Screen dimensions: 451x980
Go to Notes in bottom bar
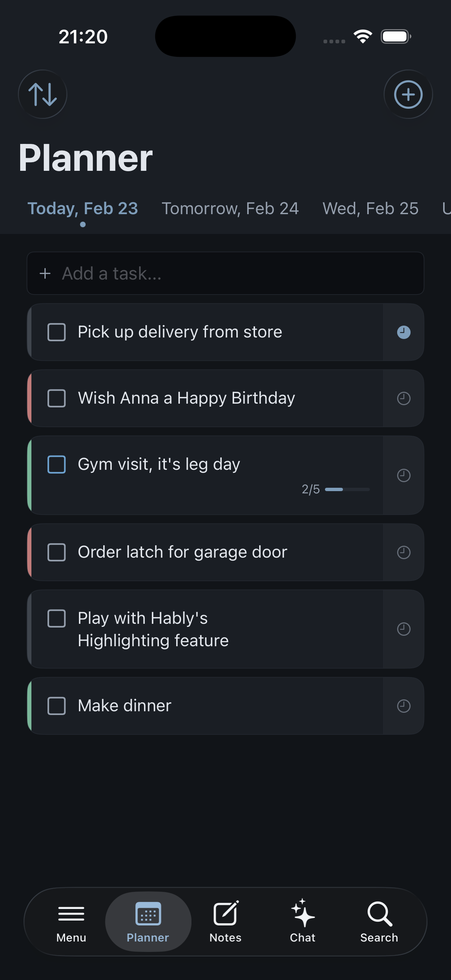pos(225,921)
